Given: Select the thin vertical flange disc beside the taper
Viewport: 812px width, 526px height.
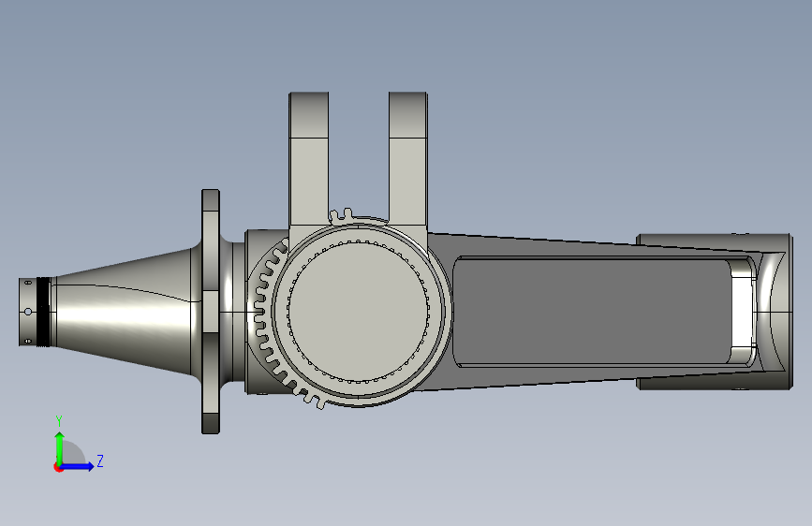Looking at the screenshot, I should click(210, 311).
